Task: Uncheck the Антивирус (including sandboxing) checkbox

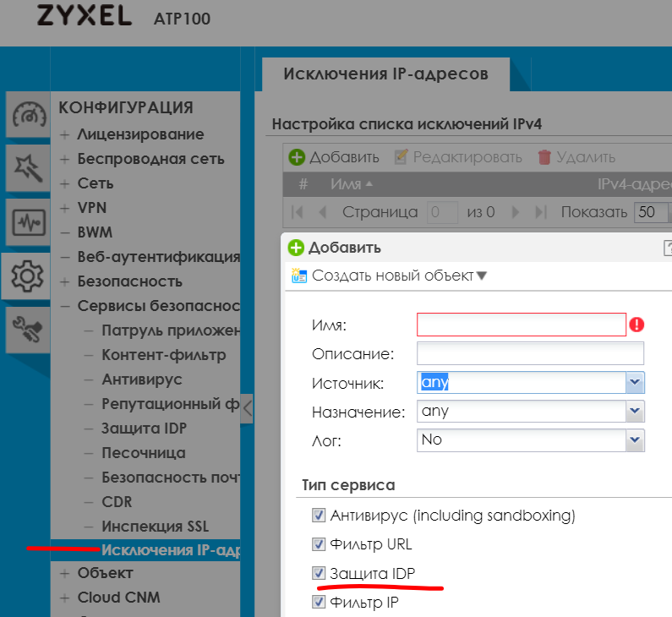Action: 319,515
